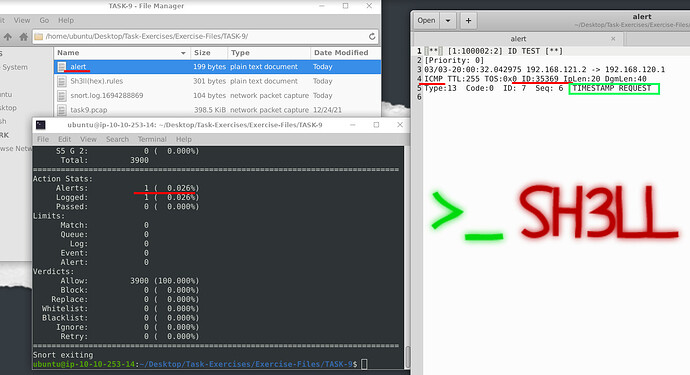Click the Open button in text editor
This screenshot has width=690, height=375.
pyautogui.click(x=426, y=21)
